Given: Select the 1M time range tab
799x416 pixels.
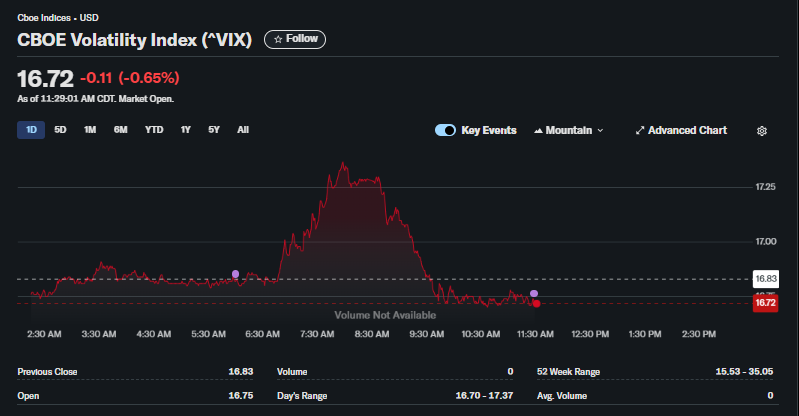Looking at the screenshot, I should pos(90,130).
